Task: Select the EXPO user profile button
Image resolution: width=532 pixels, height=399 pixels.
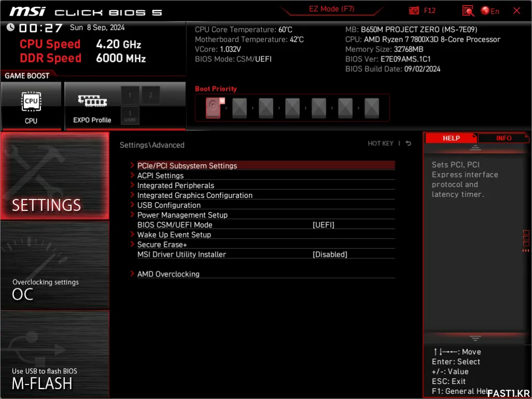Action: click(130, 115)
